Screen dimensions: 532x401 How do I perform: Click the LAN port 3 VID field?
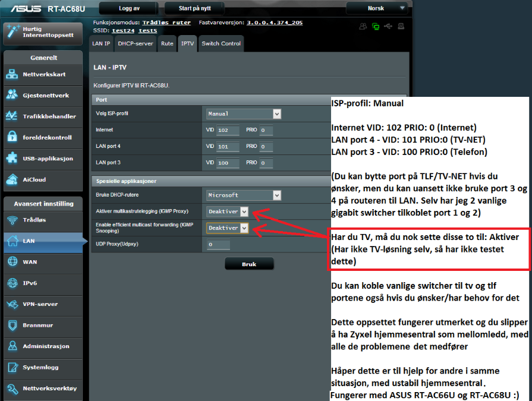pos(228,163)
